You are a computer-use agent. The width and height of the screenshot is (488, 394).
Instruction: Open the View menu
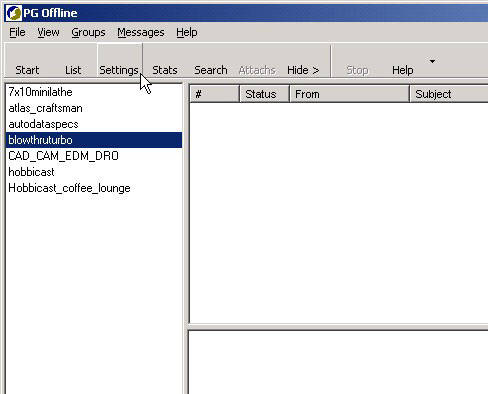coord(48,32)
